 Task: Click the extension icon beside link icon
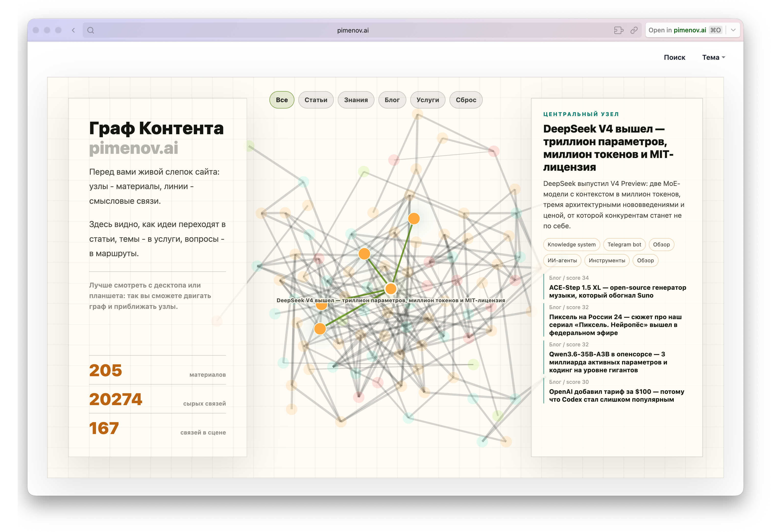619,30
